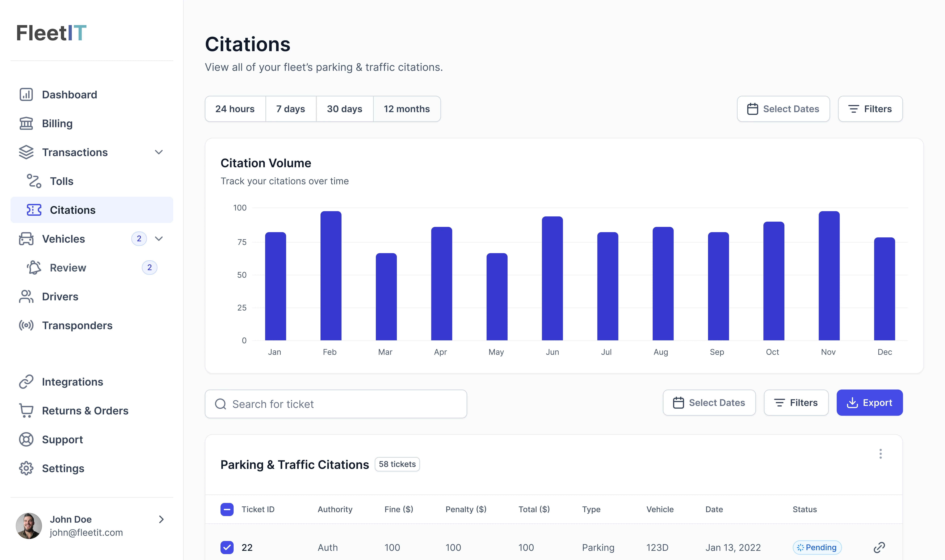Screen dimensions: 945x560
Task: Click the 58 tickets badge
Action: click(x=397, y=464)
